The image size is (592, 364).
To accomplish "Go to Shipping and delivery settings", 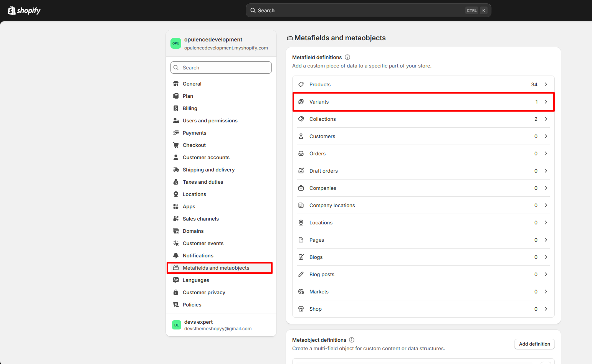I will 221,170.
